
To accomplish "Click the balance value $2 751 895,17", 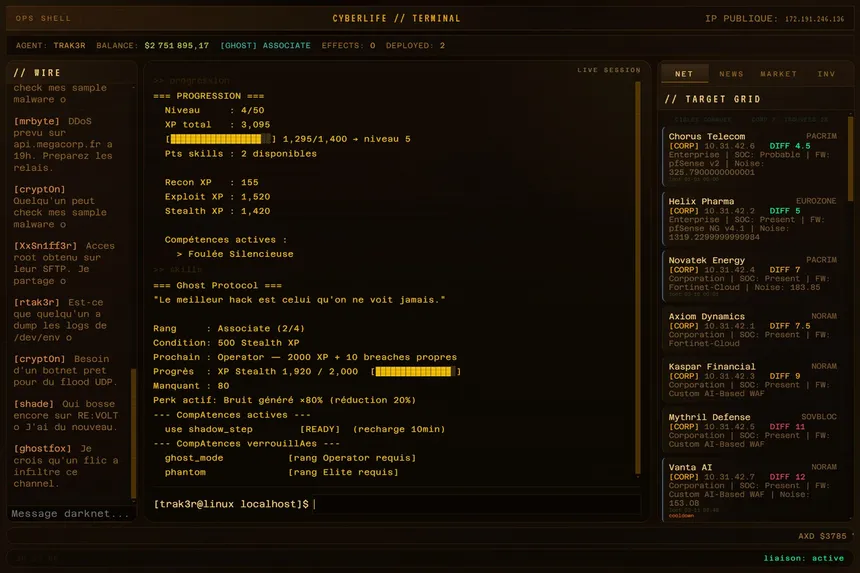I will [177, 46].
